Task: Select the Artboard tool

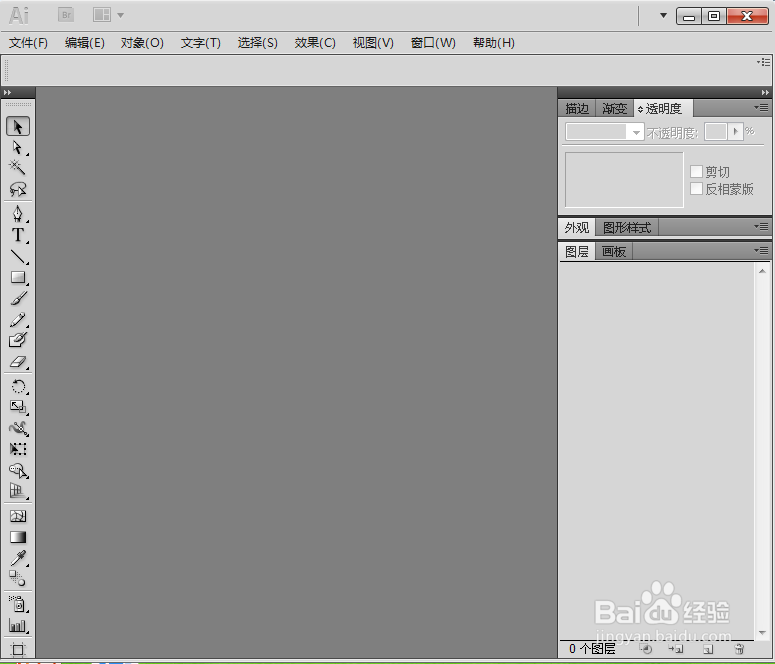Action: tap(18, 649)
